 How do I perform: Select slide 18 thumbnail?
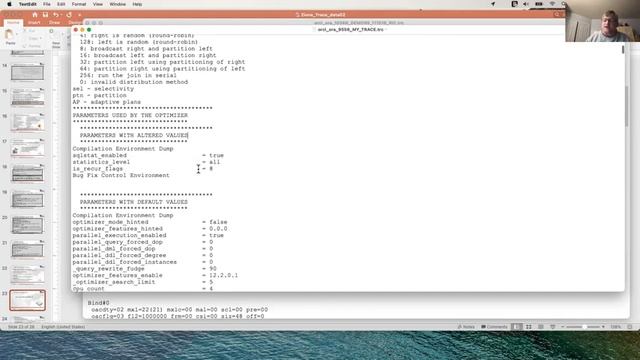click(27, 173)
